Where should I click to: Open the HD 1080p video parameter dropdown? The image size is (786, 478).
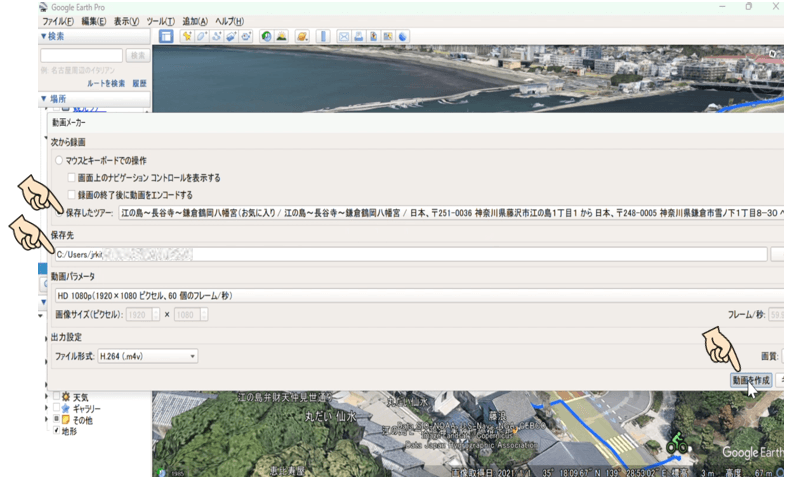[400, 296]
